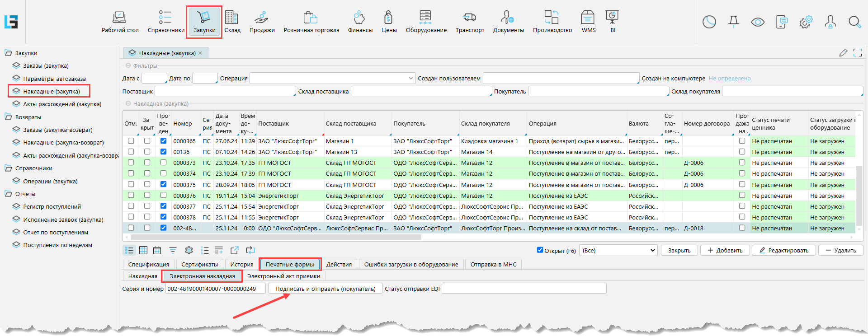
Task: Open the Операция filter dropdown
Action: coord(410,78)
